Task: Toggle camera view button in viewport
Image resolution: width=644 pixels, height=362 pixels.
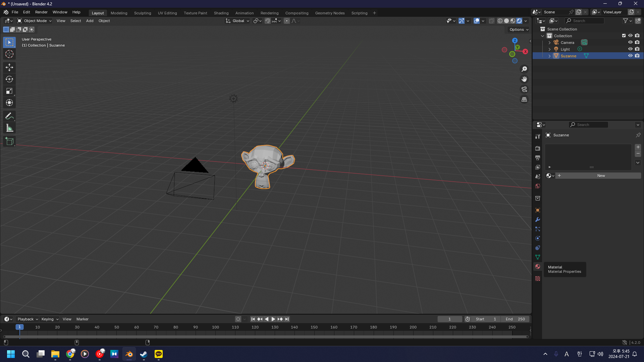Action: [x=524, y=89]
